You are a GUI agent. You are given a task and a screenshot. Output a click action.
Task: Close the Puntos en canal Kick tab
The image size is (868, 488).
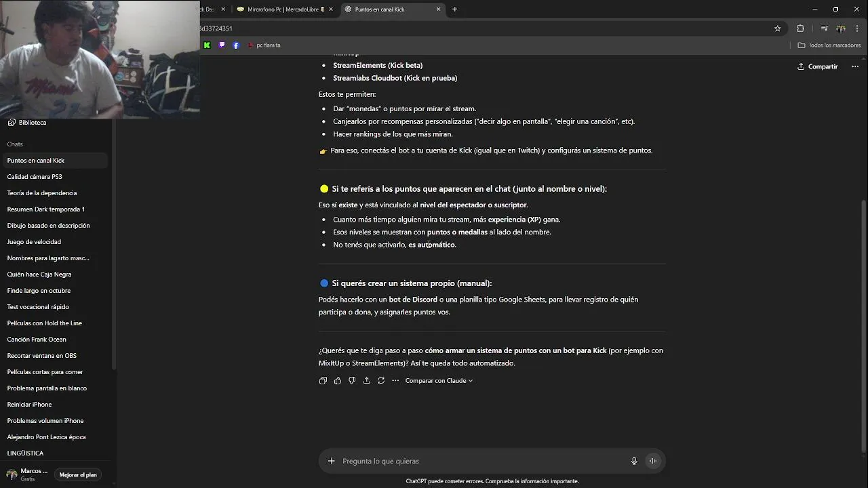[439, 9]
